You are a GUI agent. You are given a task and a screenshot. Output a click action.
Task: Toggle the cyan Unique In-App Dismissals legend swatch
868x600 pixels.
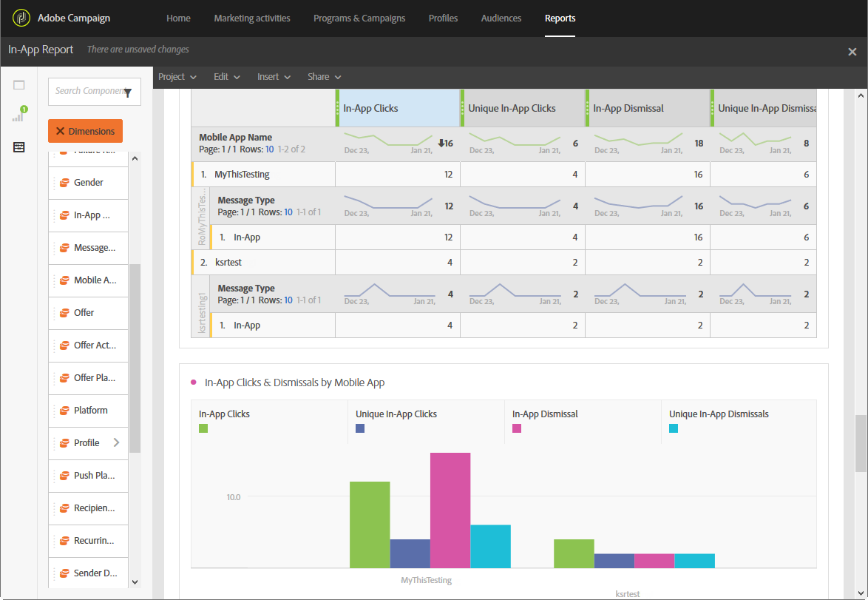coord(673,428)
